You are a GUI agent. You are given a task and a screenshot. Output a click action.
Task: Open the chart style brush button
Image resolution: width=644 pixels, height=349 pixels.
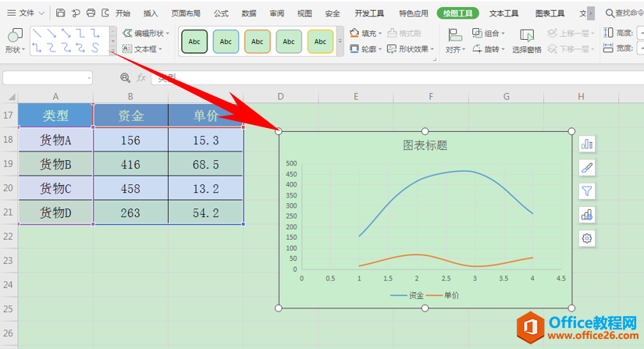click(x=587, y=168)
